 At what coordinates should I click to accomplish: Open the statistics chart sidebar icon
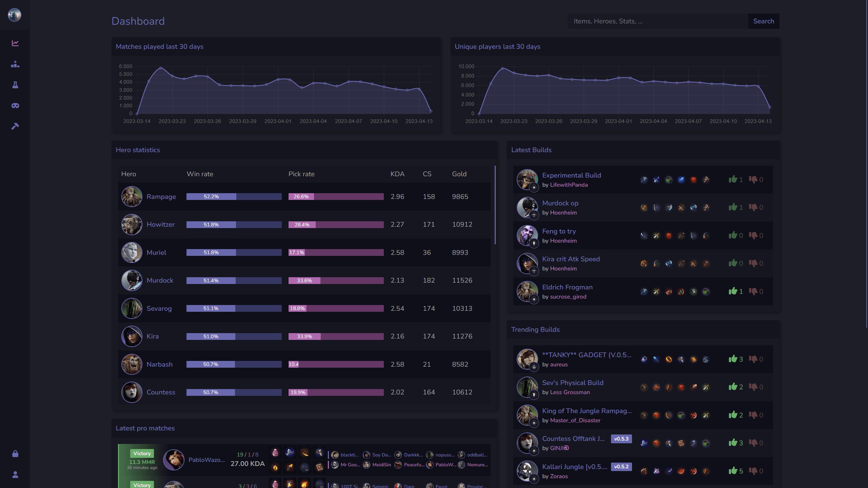click(15, 43)
